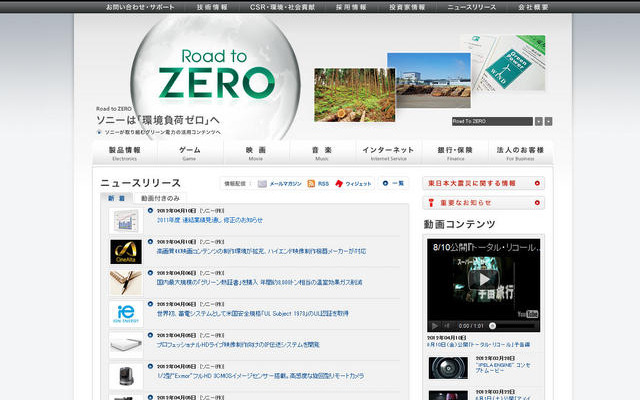
Task: Click the video progress bar track
Action: tap(516, 326)
